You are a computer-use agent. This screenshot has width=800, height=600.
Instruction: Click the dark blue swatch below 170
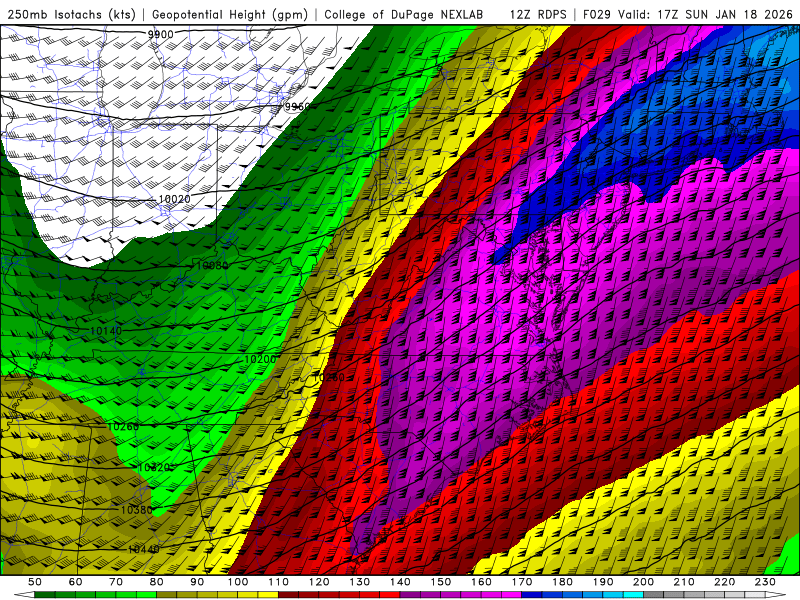click(x=532, y=595)
